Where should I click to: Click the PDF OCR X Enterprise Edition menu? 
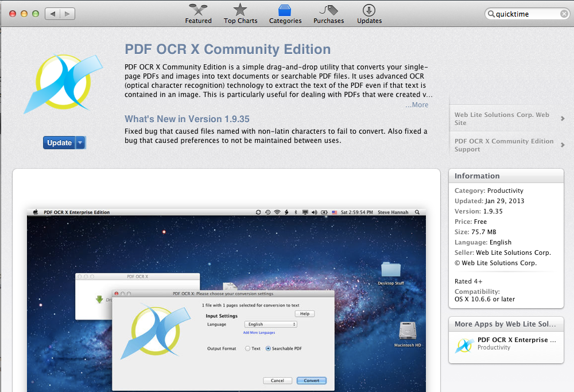click(x=76, y=212)
